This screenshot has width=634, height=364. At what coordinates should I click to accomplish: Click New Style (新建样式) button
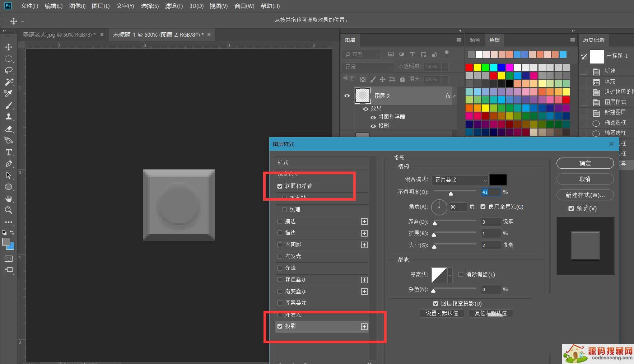[x=585, y=195]
